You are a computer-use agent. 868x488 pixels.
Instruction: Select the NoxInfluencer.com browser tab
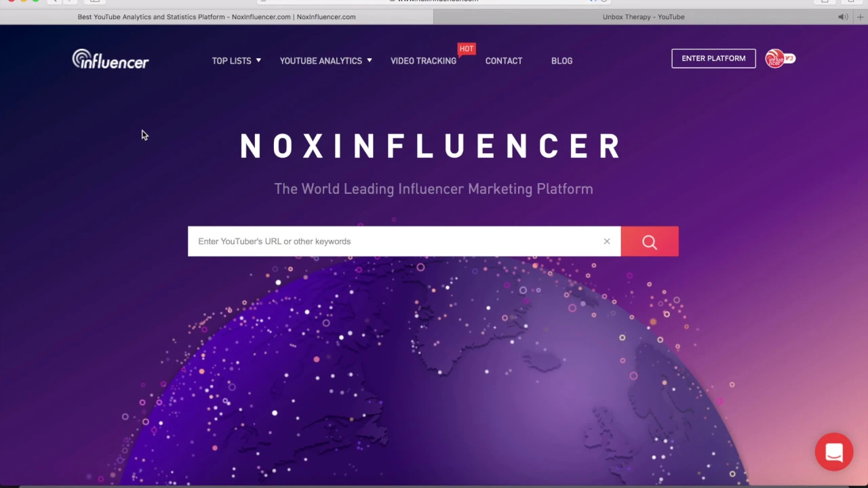(216, 17)
